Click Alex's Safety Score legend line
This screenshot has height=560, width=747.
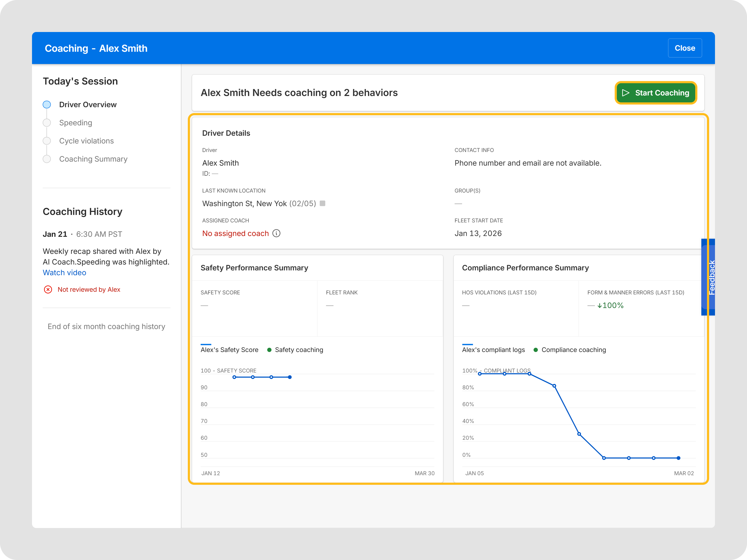[x=206, y=344]
